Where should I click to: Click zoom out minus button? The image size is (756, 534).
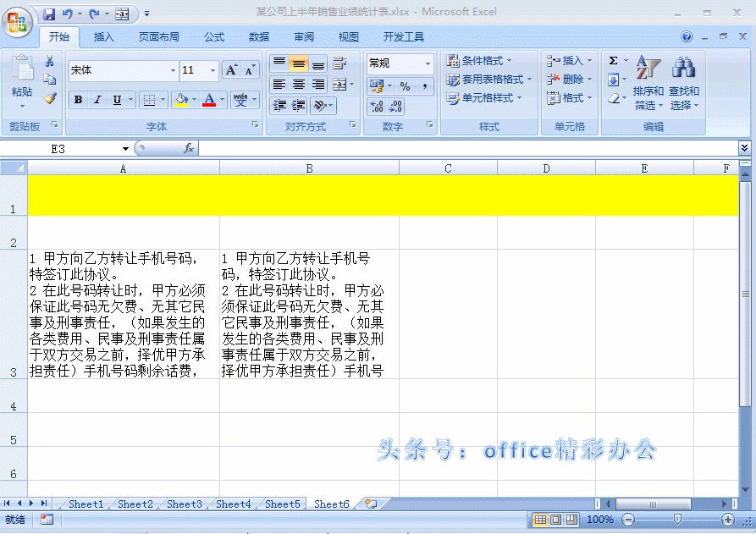(628, 520)
